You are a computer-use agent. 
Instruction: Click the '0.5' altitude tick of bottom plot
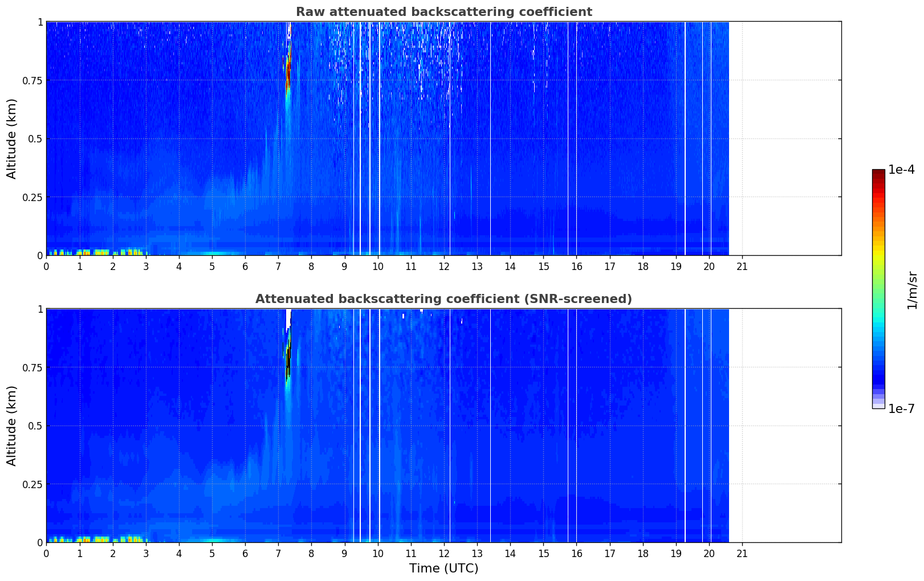(35, 425)
